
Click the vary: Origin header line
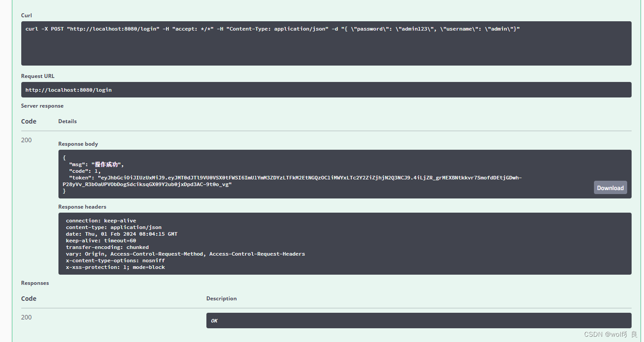pyautogui.click(x=186, y=254)
